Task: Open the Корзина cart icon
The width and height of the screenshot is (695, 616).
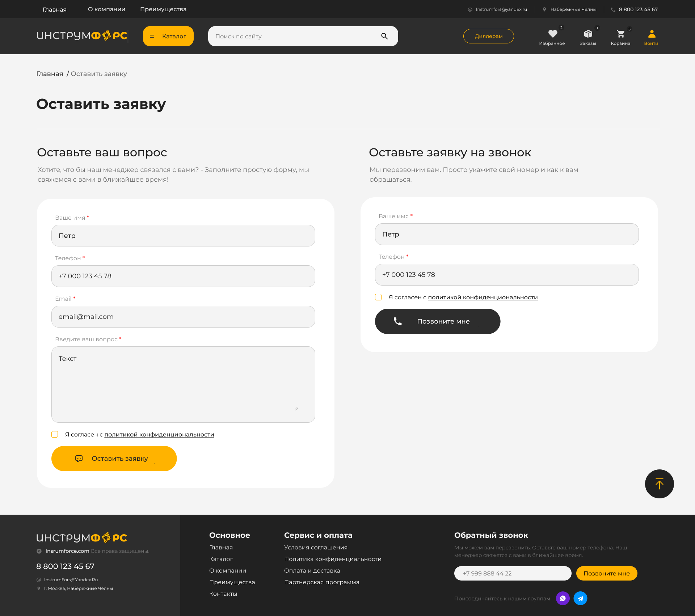Action: coord(620,34)
